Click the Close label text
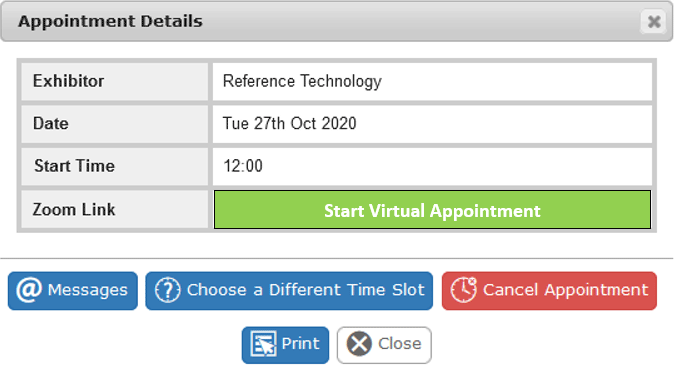Viewport: 674px width, 373px height. click(400, 344)
